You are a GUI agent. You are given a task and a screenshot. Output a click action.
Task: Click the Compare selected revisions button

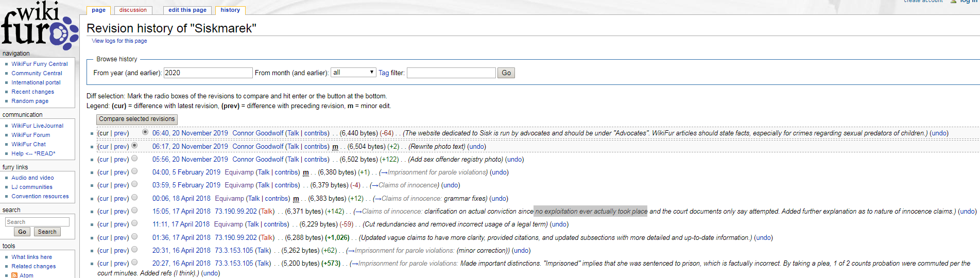pyautogui.click(x=137, y=119)
